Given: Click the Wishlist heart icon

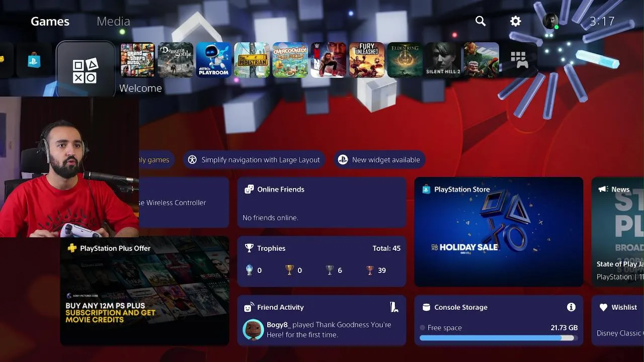Looking at the screenshot, I should coord(603,307).
